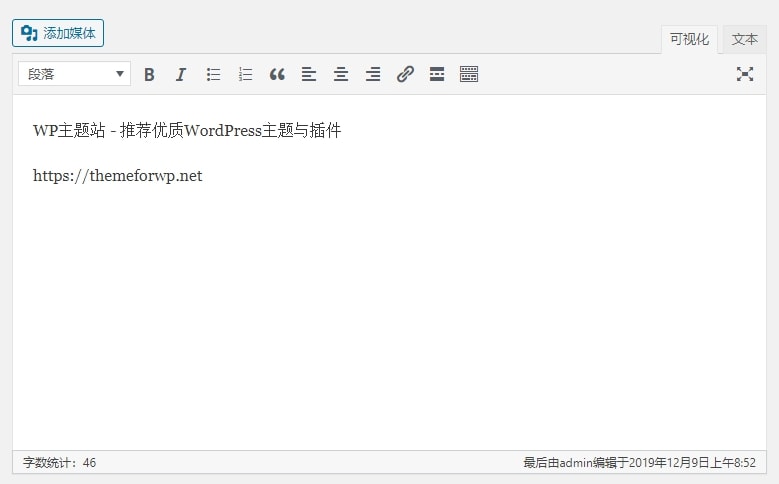The height and width of the screenshot is (484, 779).
Task: Apply italic formatting
Action: tap(181, 74)
